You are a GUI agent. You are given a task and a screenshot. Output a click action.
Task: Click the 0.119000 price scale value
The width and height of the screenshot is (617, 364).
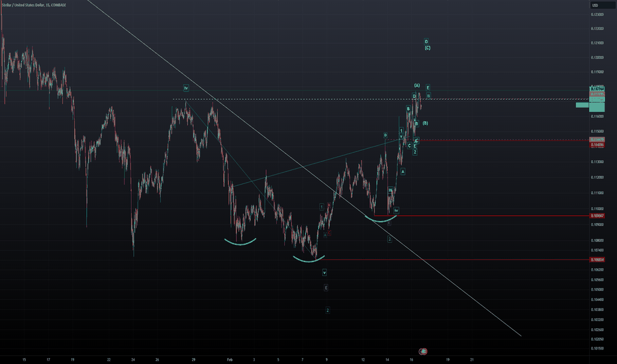(x=597, y=72)
